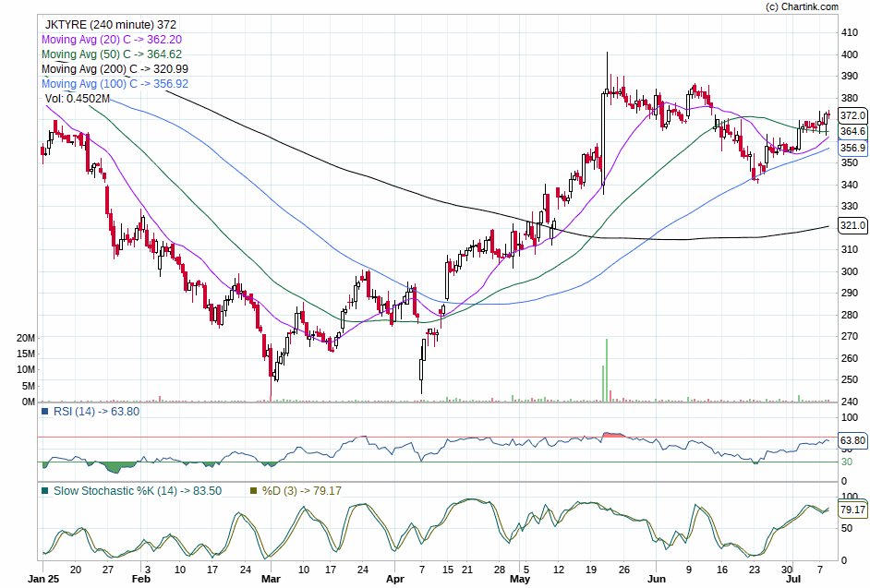Click the 364.6 moving average price tag
The image size is (870, 588).
click(x=852, y=131)
